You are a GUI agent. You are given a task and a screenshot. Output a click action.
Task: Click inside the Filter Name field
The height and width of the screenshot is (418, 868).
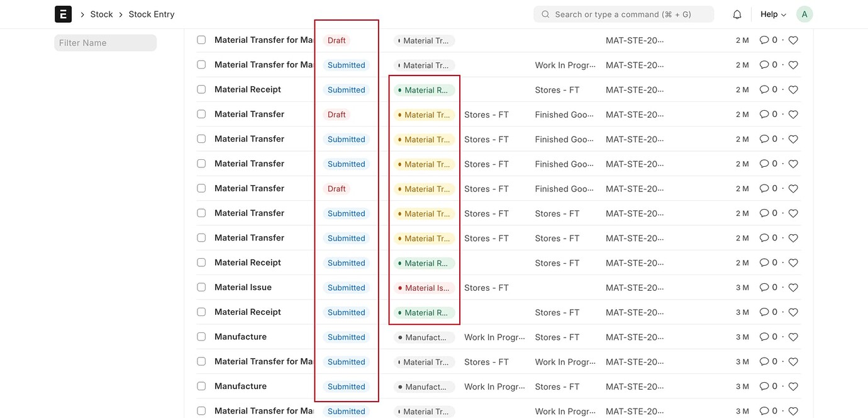click(x=104, y=42)
